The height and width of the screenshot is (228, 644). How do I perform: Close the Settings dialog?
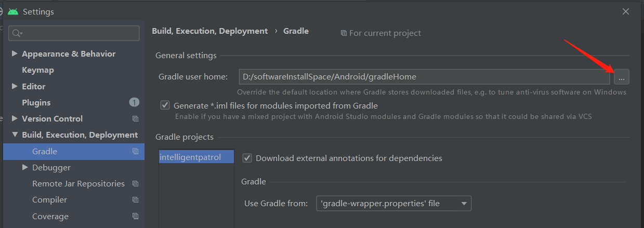pyautogui.click(x=626, y=11)
